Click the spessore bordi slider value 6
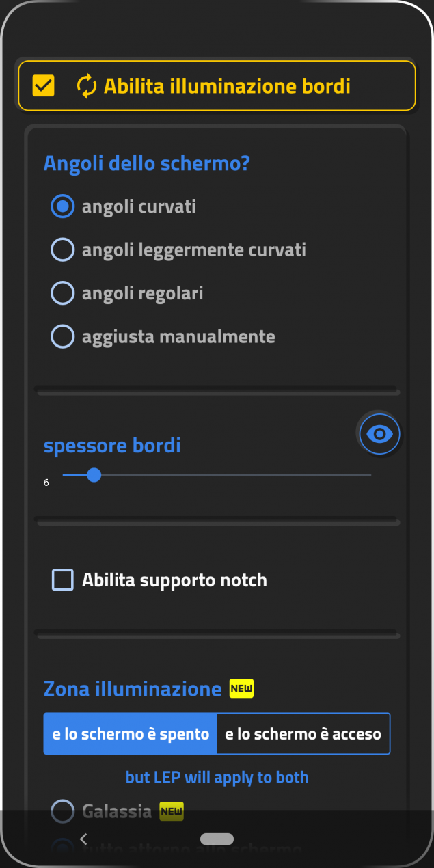Image resolution: width=434 pixels, height=868 pixels. 46,483
